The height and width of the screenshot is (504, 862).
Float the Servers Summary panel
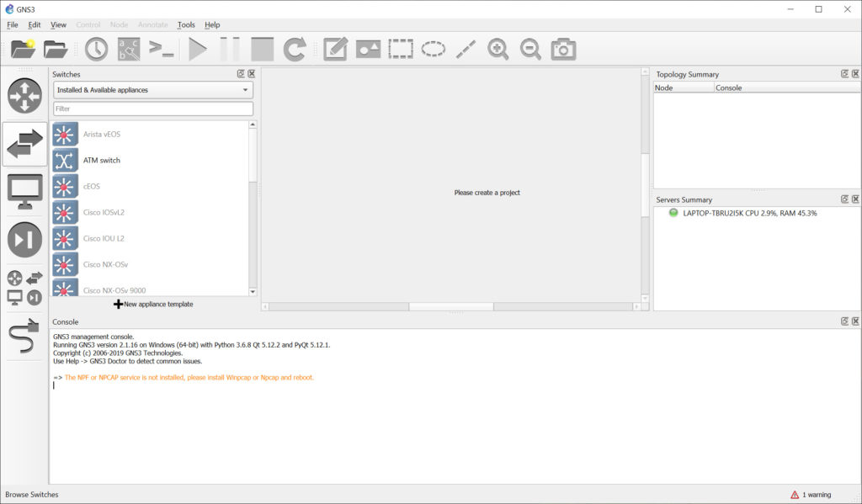(845, 199)
